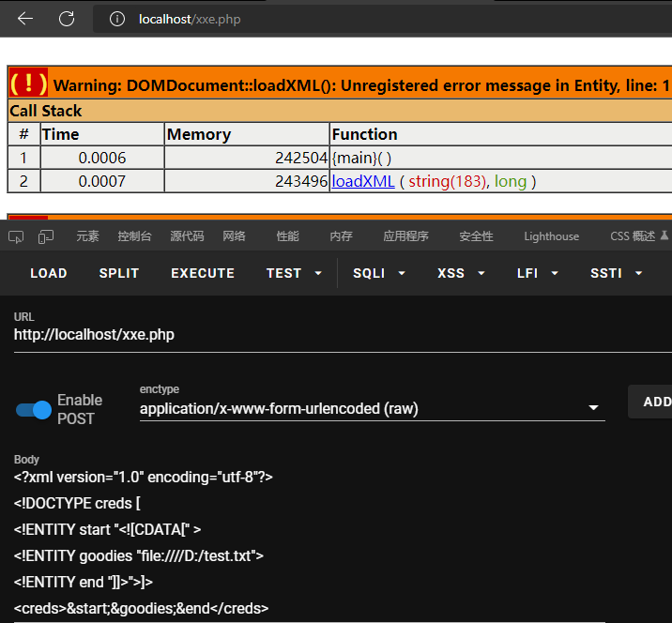Open the 源代码 tab
Image resolution: width=672 pixels, height=623 pixels.
pyautogui.click(x=187, y=236)
